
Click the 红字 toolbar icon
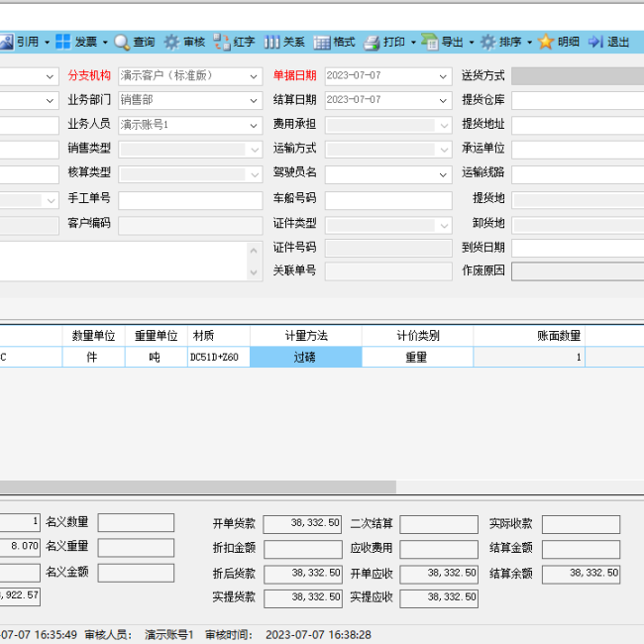(x=222, y=42)
